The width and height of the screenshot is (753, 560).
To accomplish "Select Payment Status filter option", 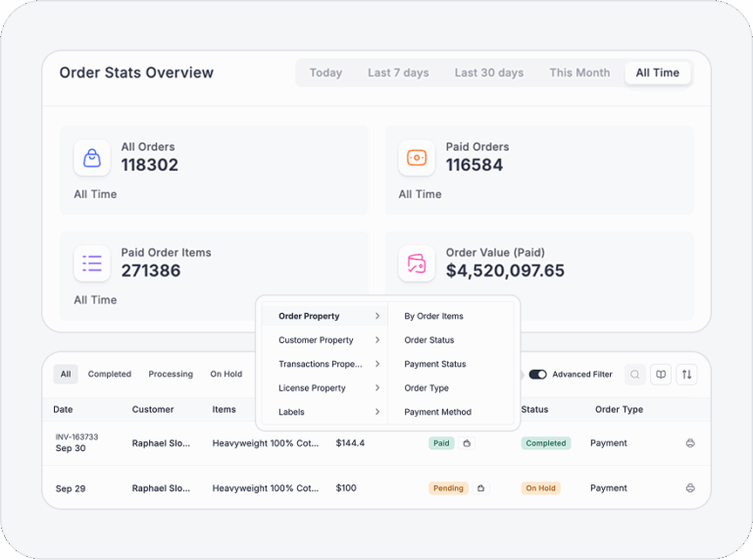I will (x=434, y=364).
